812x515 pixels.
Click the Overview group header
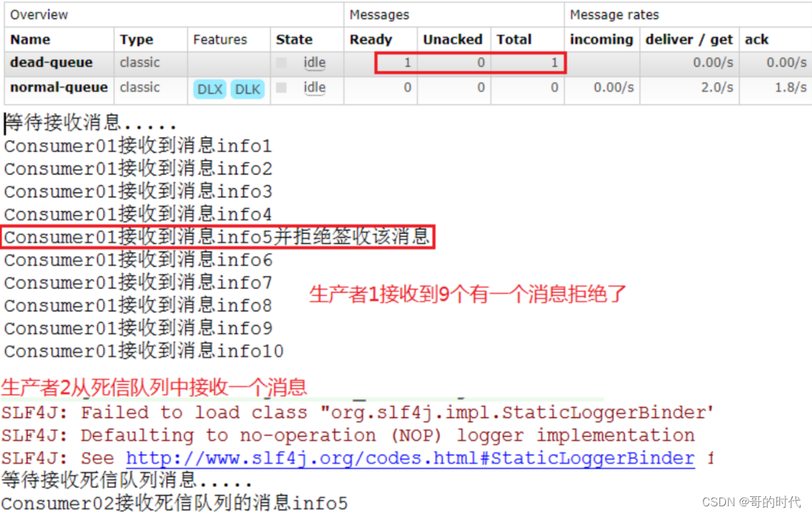point(39,14)
